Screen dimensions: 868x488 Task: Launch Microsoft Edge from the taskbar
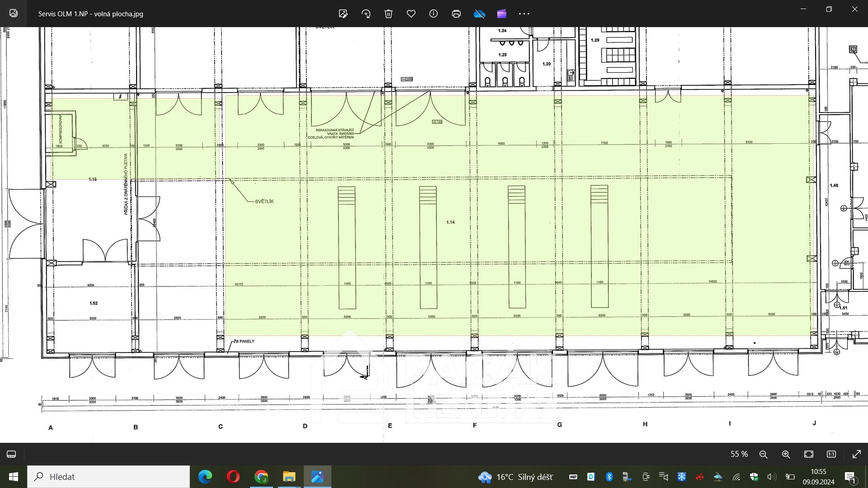click(x=205, y=477)
